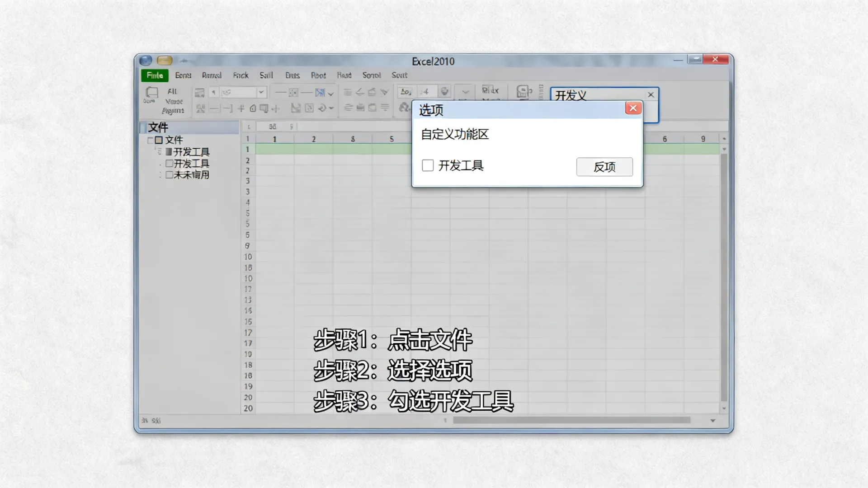Click the yellow folder icon in title bar
The width and height of the screenshot is (868, 488).
pyautogui.click(x=165, y=60)
